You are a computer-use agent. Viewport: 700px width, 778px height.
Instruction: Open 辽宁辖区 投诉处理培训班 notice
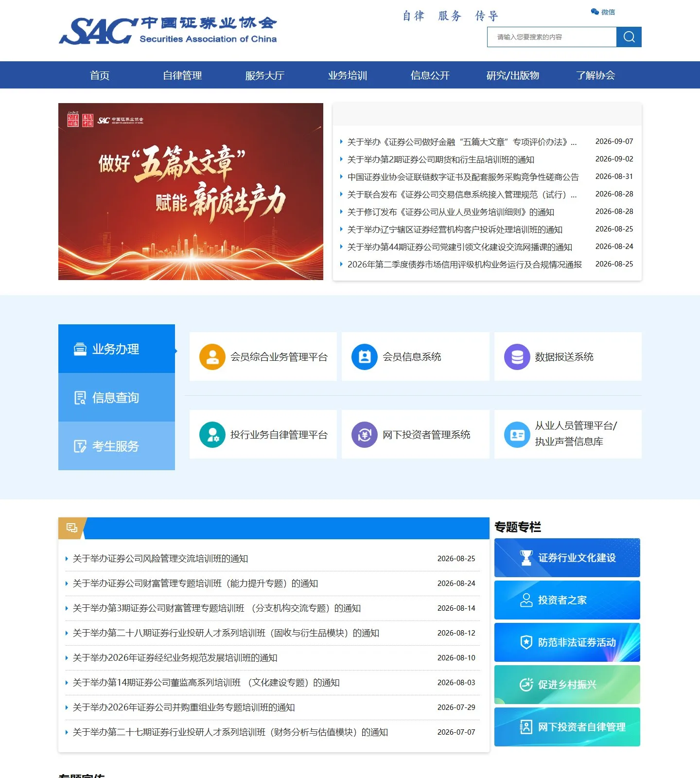pos(455,230)
